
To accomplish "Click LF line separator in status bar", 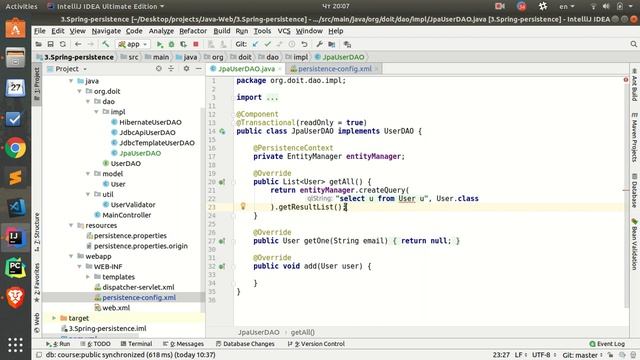I will coord(521,355).
